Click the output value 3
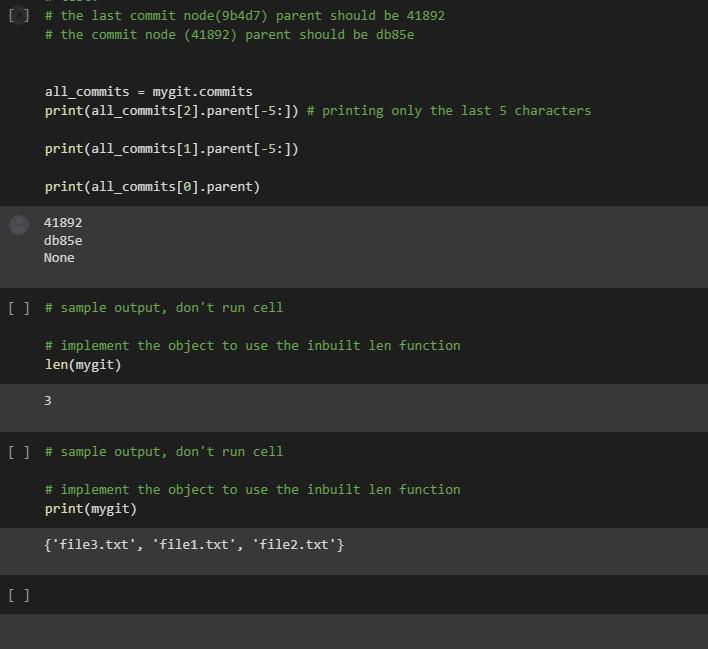This screenshot has height=649, width=708. [48, 401]
